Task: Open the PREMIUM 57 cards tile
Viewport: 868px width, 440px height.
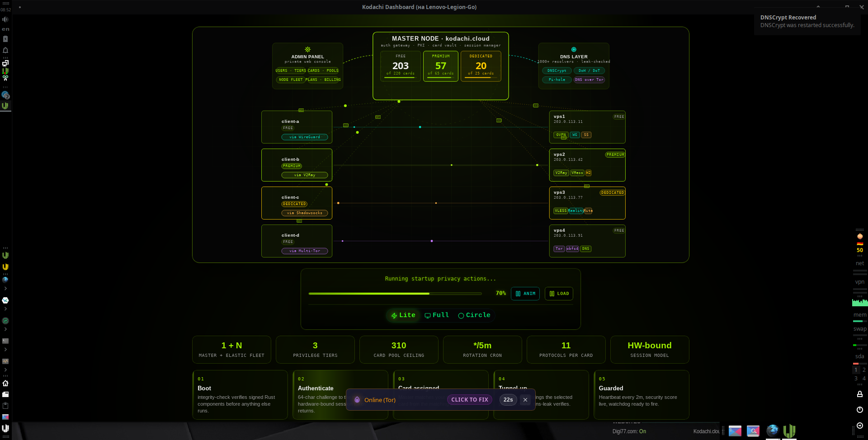Action: point(441,66)
